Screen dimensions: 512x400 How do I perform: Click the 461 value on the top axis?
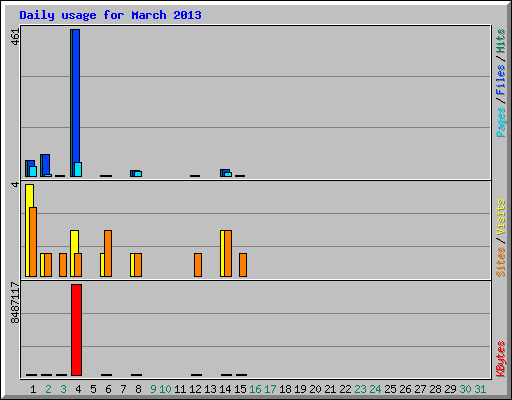coord(15,37)
